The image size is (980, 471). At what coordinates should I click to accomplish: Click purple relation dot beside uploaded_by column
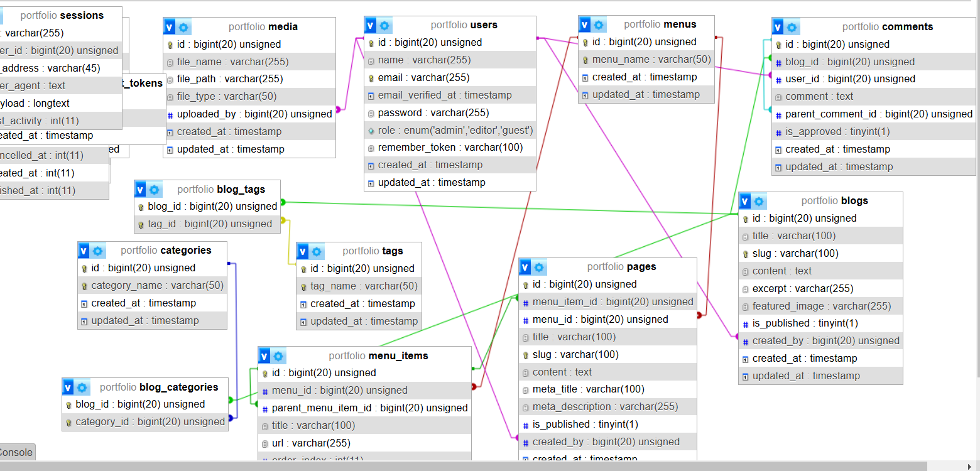tap(339, 110)
